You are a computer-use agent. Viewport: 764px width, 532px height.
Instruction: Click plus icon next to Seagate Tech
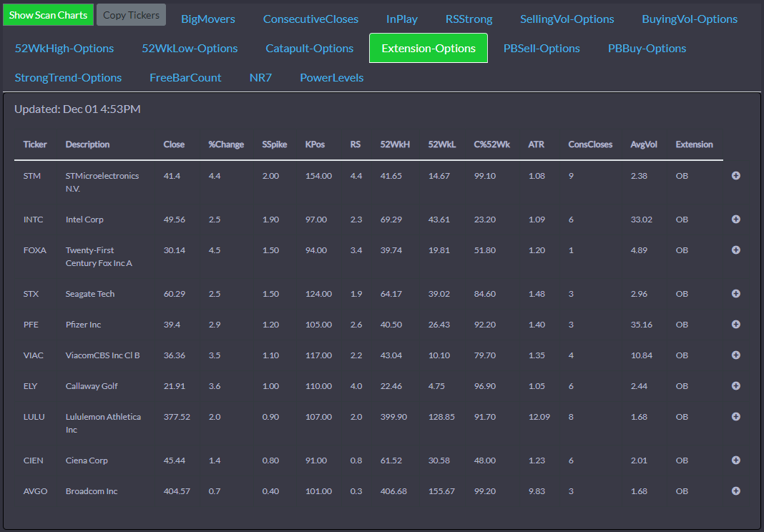click(x=736, y=294)
